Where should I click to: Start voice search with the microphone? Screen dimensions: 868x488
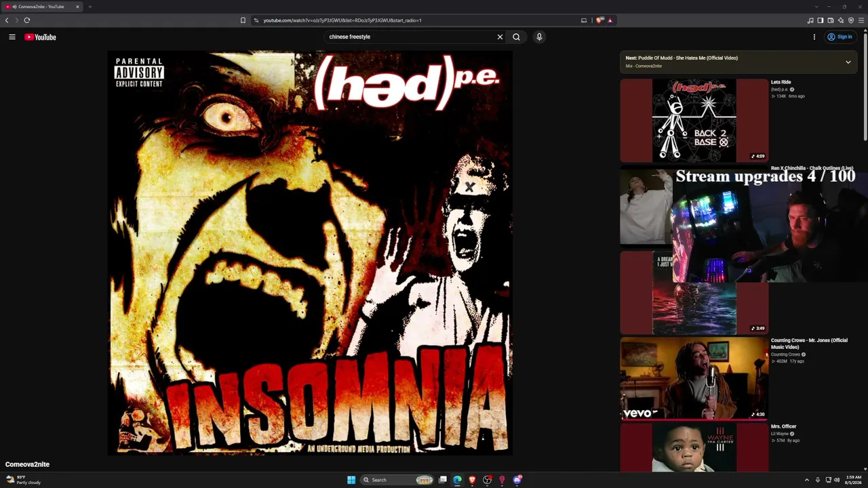539,37
